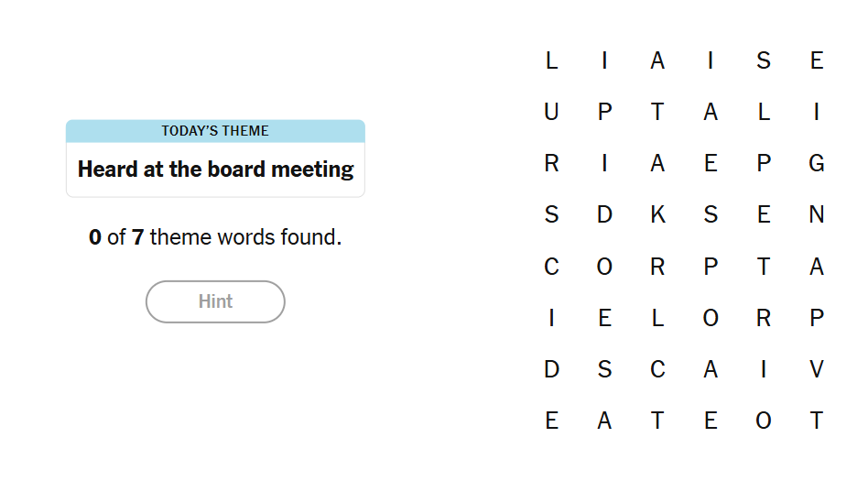Select the L in the IELORP row
Screen dimensions: 868x492
pyautogui.click(x=657, y=318)
